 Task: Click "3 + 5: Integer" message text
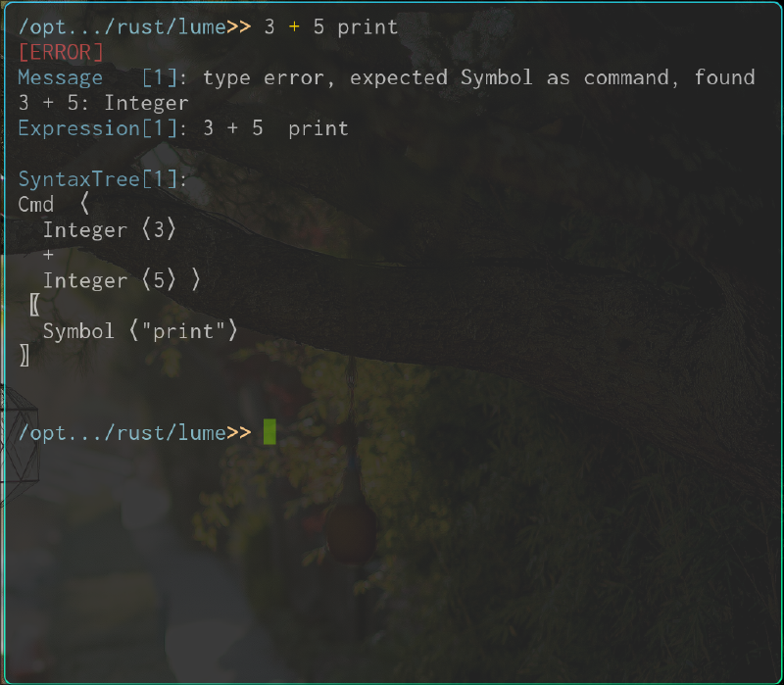(x=104, y=104)
